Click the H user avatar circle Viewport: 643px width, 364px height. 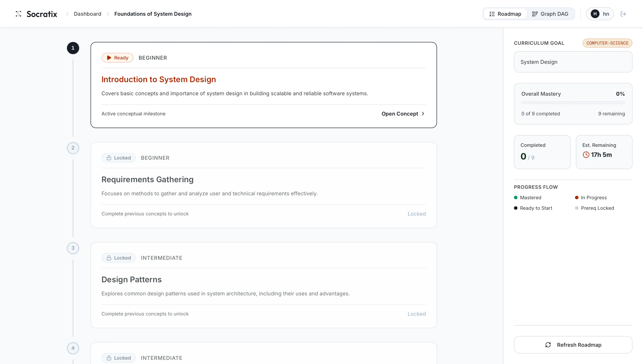(595, 14)
